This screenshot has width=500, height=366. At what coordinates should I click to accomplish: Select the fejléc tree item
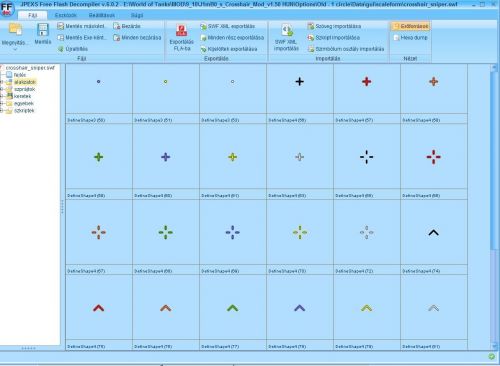point(20,75)
